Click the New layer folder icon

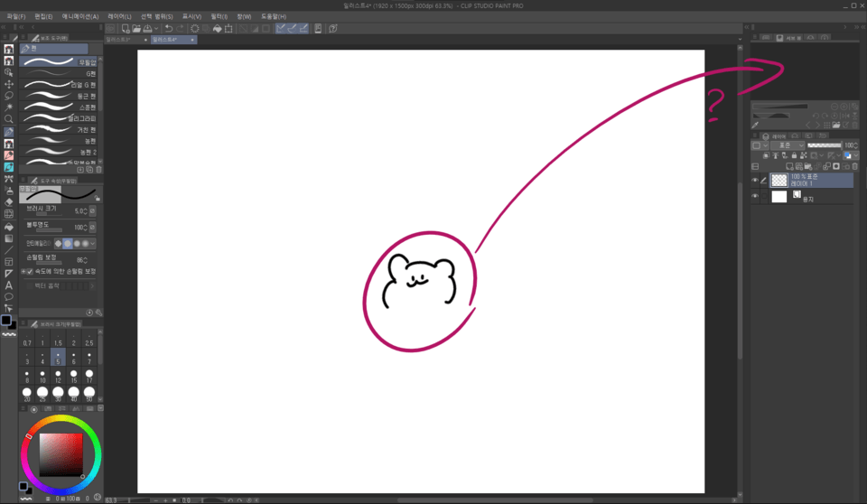pyautogui.click(x=808, y=166)
